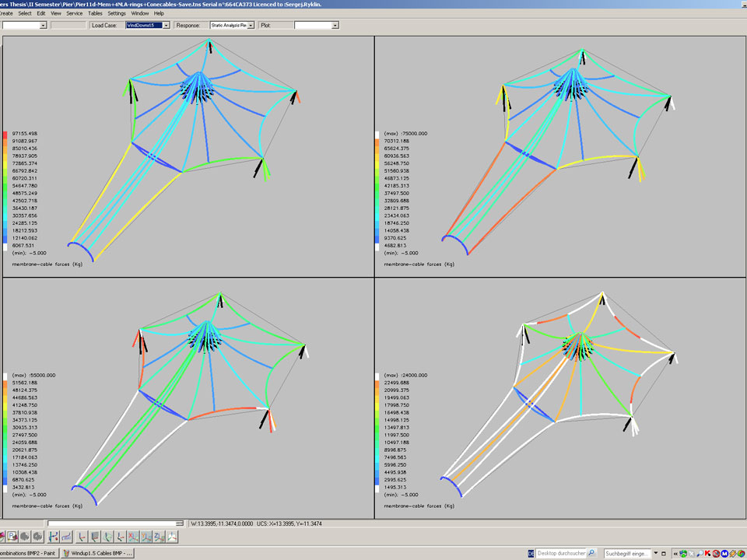Click the 3D isometric axes view icon
The image size is (747, 560).
tap(173, 537)
